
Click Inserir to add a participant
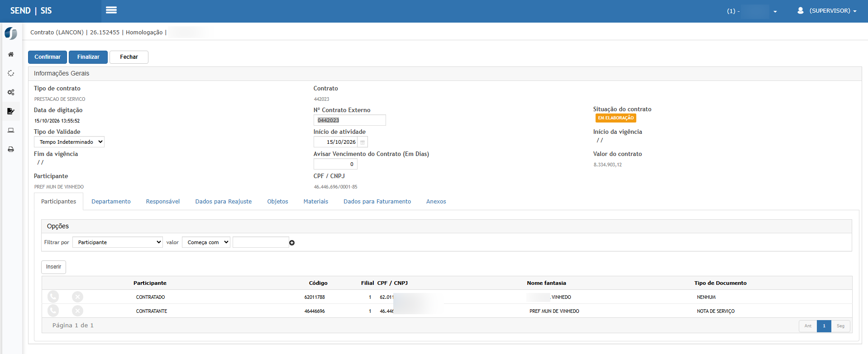point(53,267)
